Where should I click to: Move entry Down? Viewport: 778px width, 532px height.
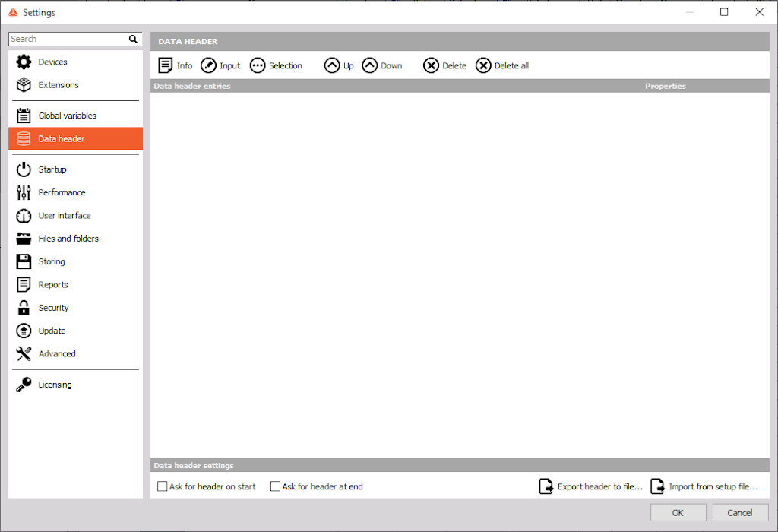tap(382, 65)
